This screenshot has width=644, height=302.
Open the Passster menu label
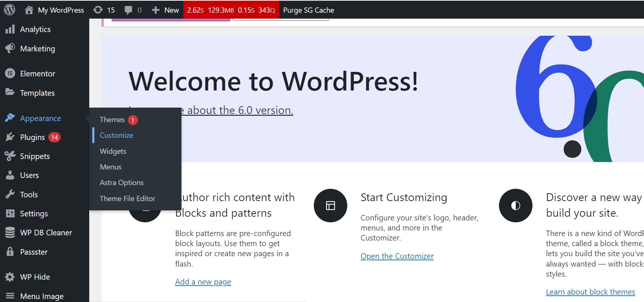point(34,252)
